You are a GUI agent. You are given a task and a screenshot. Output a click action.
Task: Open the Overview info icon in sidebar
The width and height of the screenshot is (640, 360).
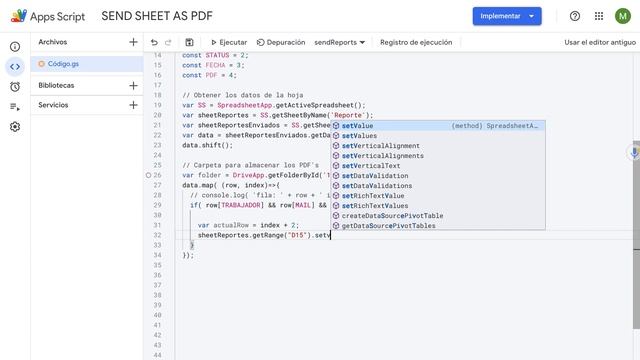pos(15,47)
